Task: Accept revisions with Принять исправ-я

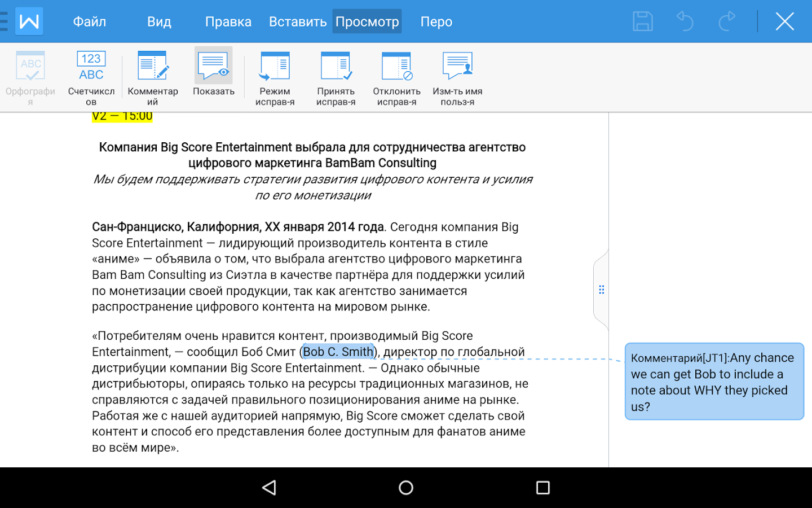Action: [336, 78]
